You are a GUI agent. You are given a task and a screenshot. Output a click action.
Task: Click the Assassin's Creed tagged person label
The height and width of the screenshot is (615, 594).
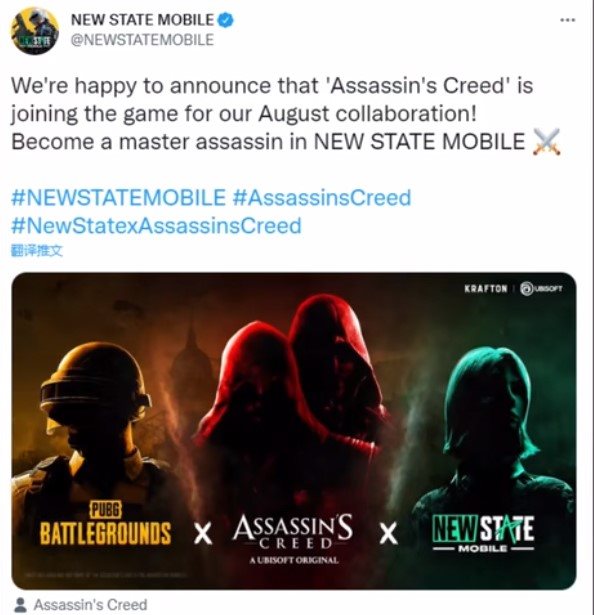coord(90,604)
